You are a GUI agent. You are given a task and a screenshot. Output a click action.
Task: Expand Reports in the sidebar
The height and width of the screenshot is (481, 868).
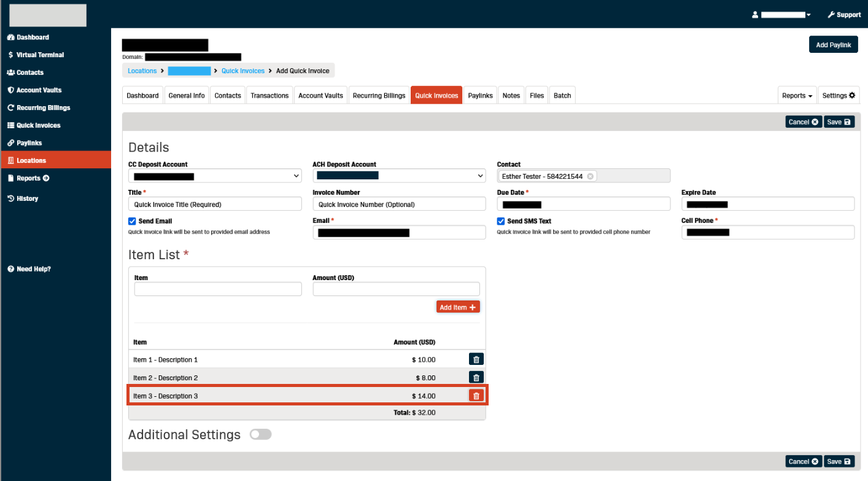[x=28, y=178]
